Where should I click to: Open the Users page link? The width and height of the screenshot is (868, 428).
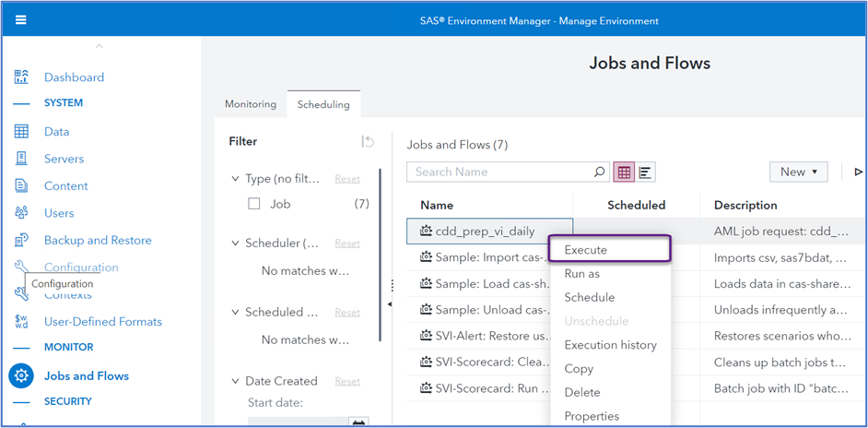point(59,213)
